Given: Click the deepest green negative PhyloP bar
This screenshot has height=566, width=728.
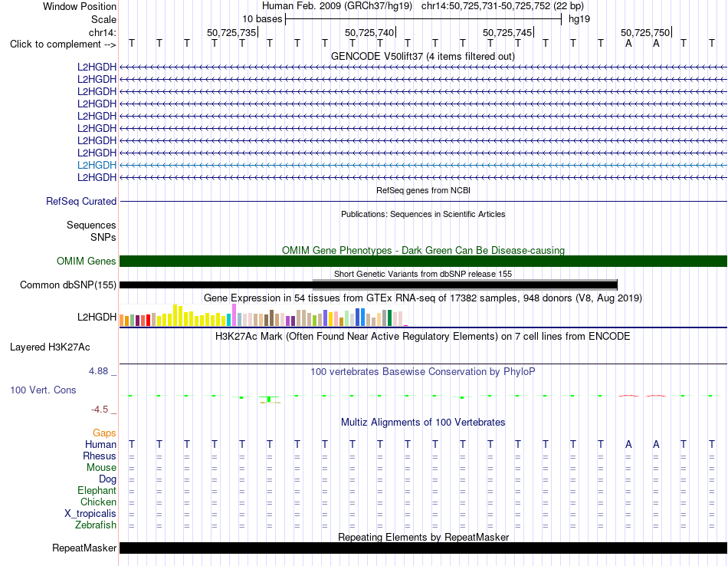Looking at the screenshot, I should [269, 399].
